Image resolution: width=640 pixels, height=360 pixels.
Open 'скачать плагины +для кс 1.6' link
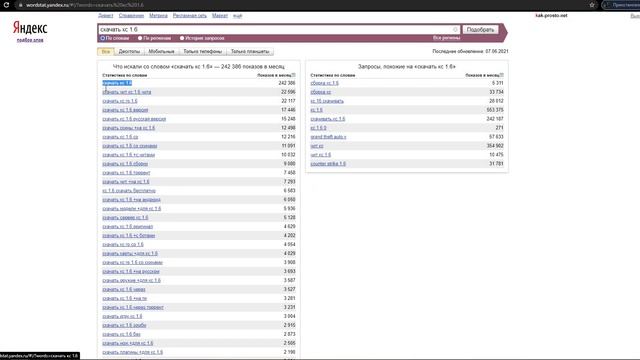tap(132, 352)
